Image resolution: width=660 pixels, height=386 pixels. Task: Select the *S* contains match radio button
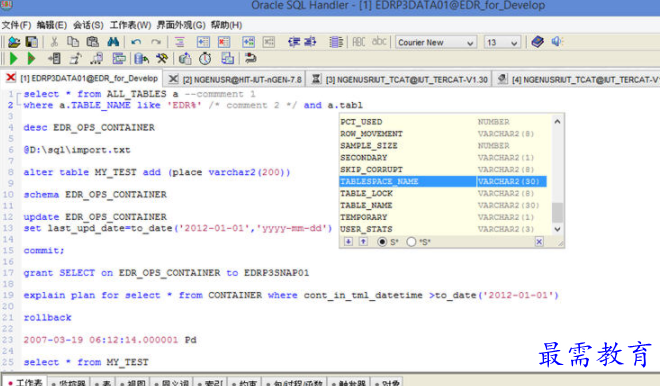[x=411, y=242]
